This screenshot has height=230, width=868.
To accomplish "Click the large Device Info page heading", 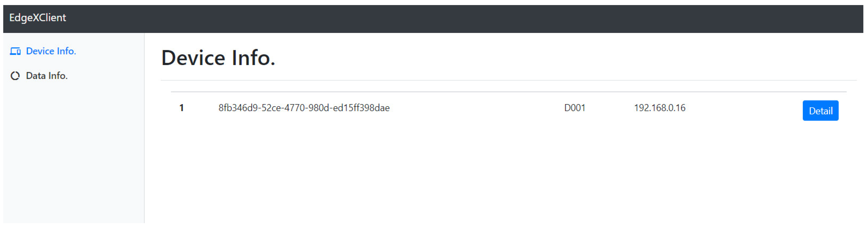I will [218, 58].
